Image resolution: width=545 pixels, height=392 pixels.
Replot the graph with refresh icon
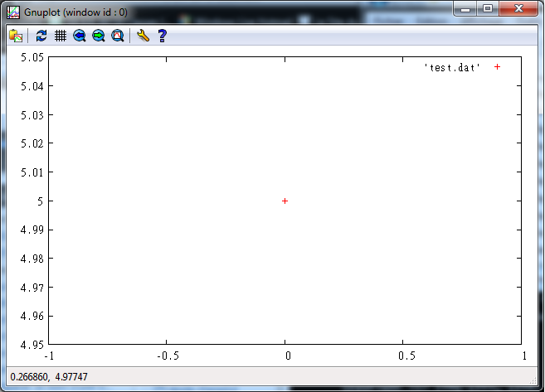click(x=41, y=36)
